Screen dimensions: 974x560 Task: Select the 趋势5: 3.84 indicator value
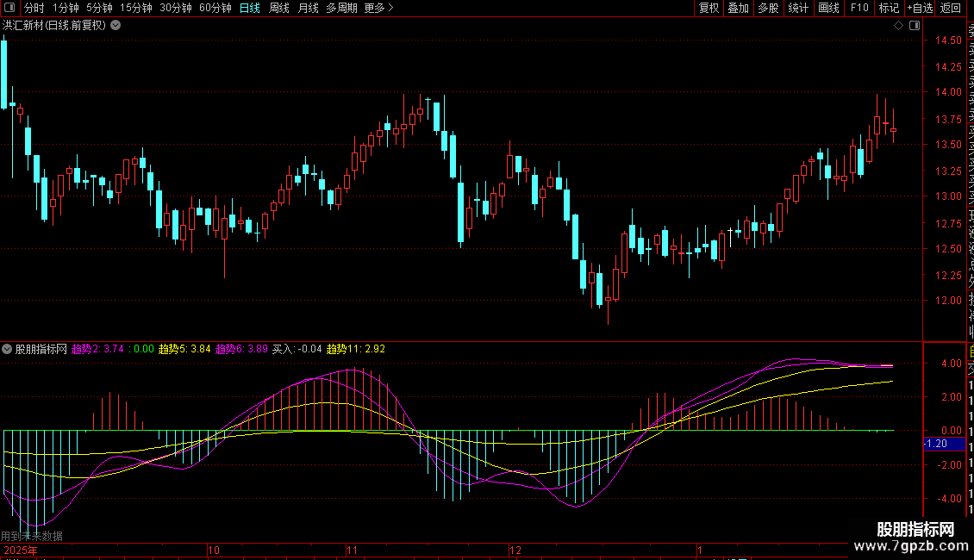[x=184, y=349]
